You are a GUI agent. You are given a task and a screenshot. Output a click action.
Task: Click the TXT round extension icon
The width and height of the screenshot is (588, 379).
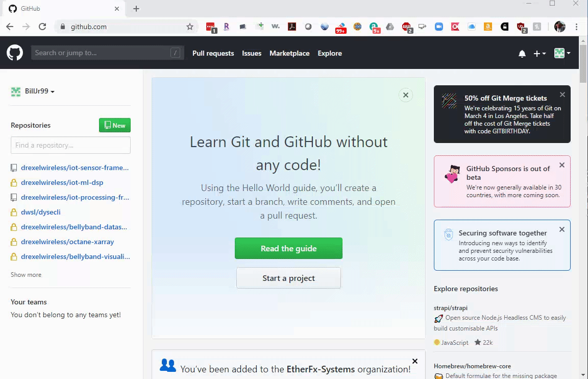pos(357,27)
